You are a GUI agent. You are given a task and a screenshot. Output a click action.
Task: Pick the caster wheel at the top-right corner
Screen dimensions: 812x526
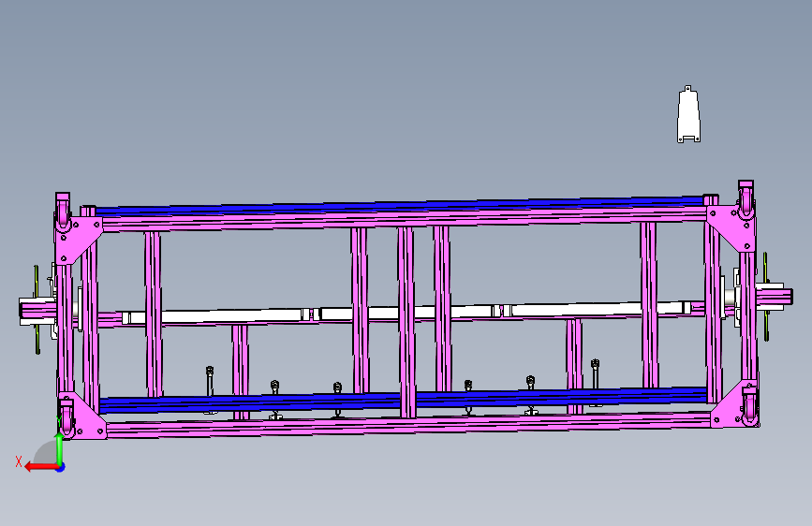click(x=746, y=200)
